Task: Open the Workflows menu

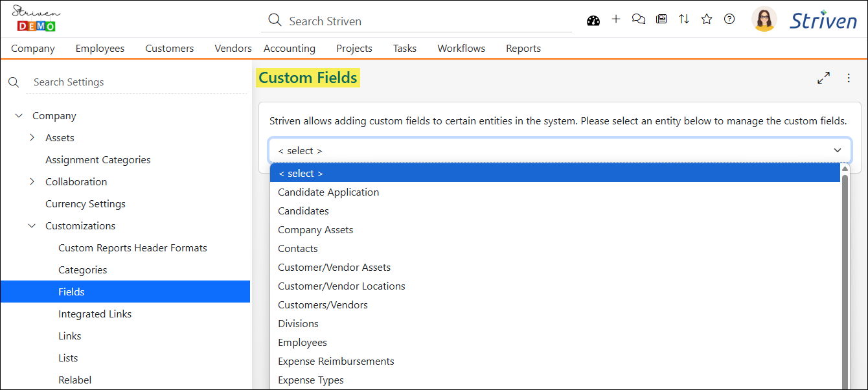Action: pos(461,49)
